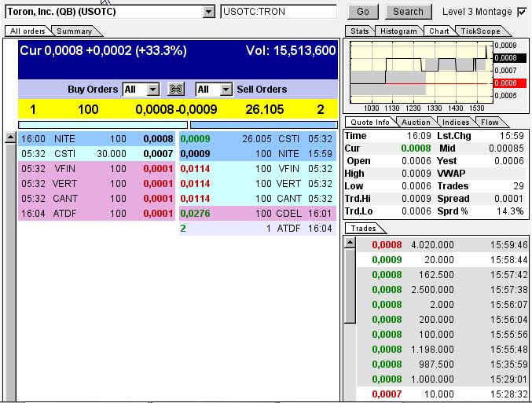Expand the Sell Orders All dropdown

tap(226, 90)
